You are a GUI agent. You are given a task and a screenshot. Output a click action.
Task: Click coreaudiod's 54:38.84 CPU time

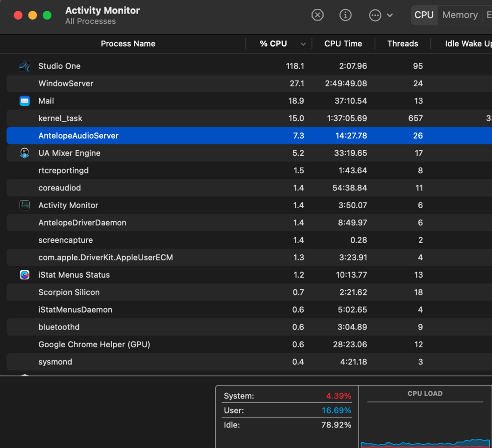point(350,188)
